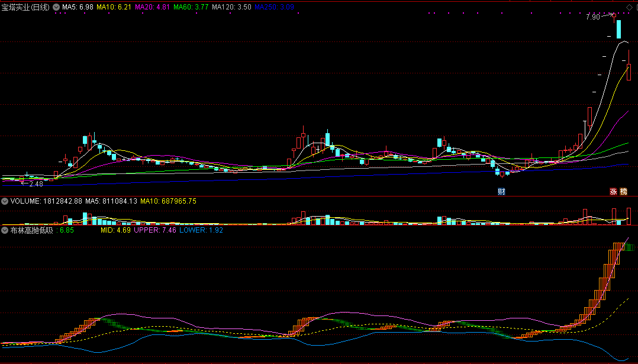Click the volume MA5: 811084.13 label

pyautogui.click(x=111, y=201)
